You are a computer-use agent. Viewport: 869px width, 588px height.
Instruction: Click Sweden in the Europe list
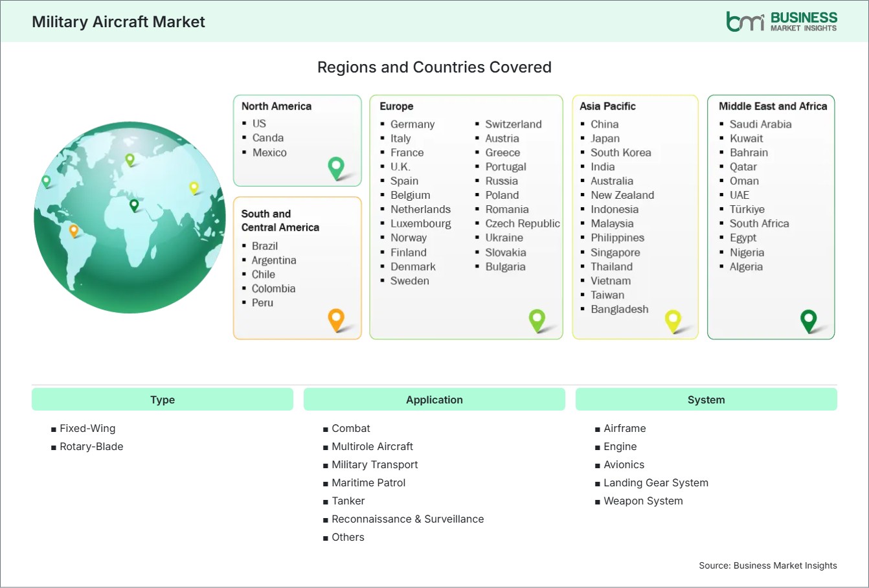coord(410,281)
